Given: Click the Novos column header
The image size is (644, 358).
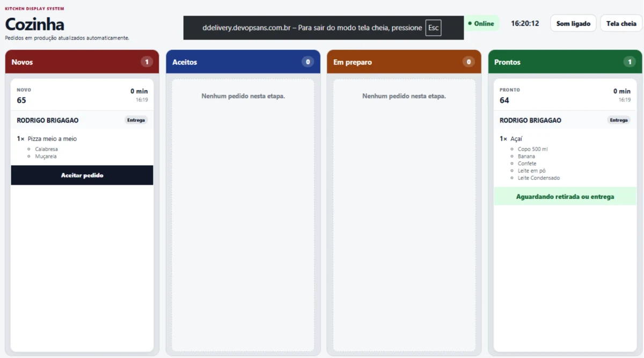Looking at the screenshot, I should [x=82, y=62].
